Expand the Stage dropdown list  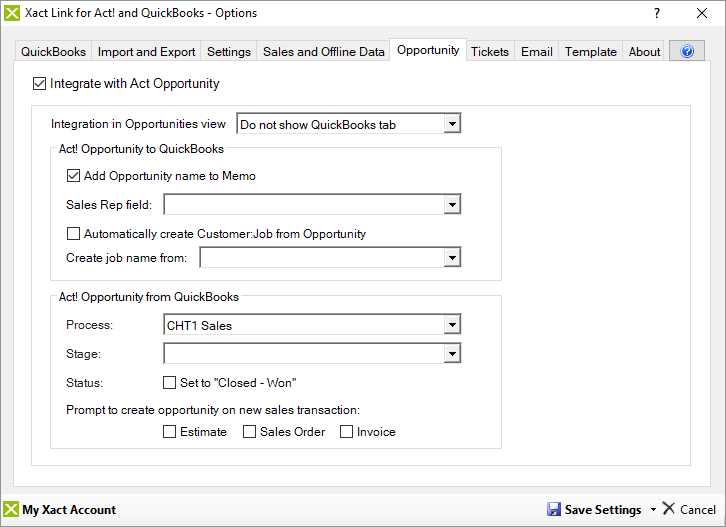click(x=452, y=354)
